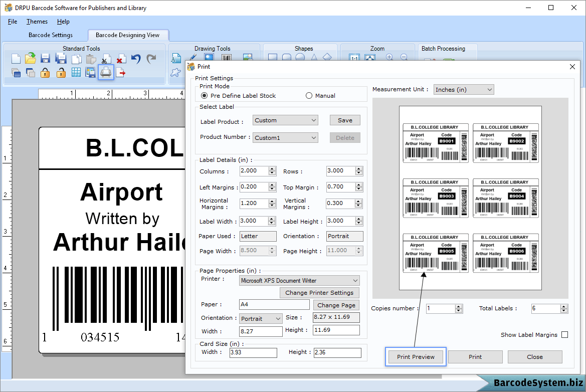Increase the Label Width value

[x=272, y=219]
